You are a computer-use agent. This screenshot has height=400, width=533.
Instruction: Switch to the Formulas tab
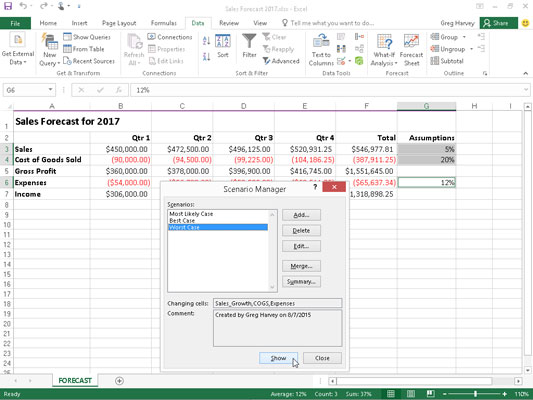(x=164, y=23)
